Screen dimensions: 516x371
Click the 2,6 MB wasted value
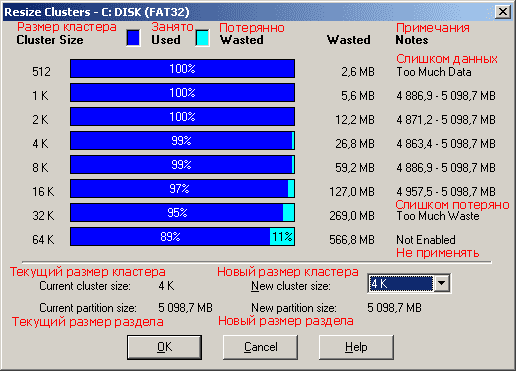point(358,72)
